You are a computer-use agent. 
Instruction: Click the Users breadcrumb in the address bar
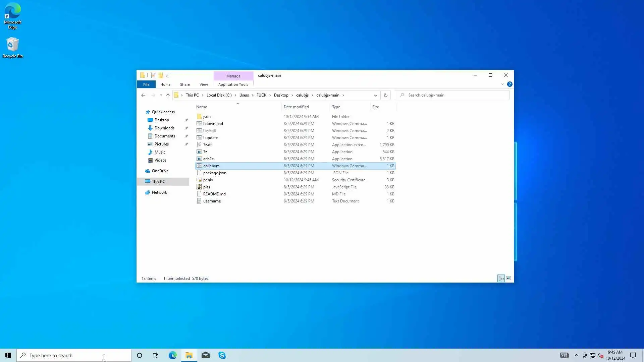[244, 95]
